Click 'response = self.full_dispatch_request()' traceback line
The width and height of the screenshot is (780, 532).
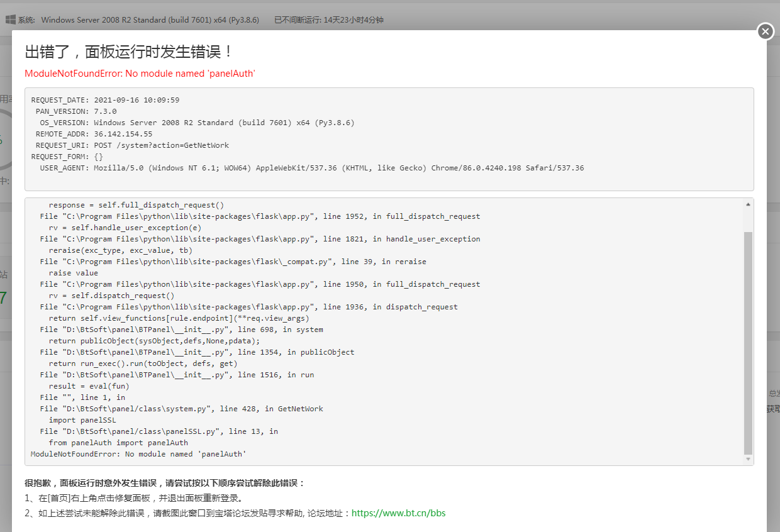coord(136,205)
